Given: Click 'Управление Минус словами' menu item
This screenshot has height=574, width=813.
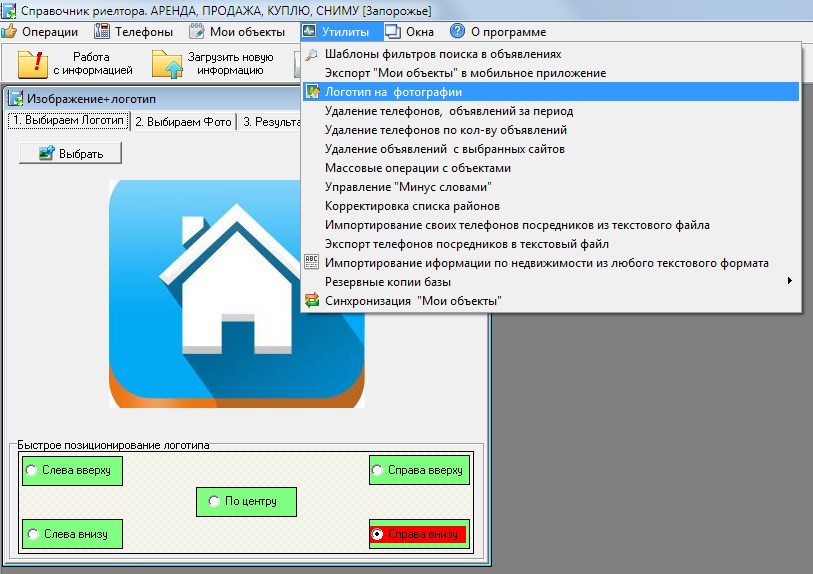Looking at the screenshot, I should coord(408,187).
